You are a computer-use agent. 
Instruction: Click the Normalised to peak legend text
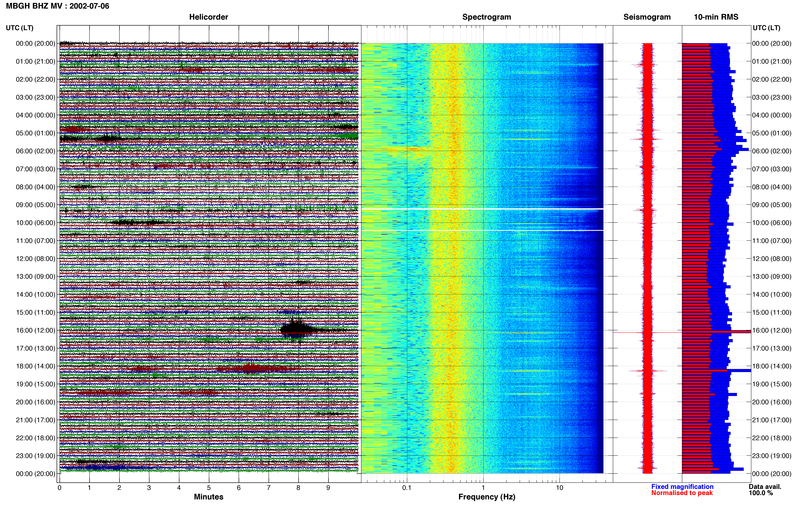[682, 493]
